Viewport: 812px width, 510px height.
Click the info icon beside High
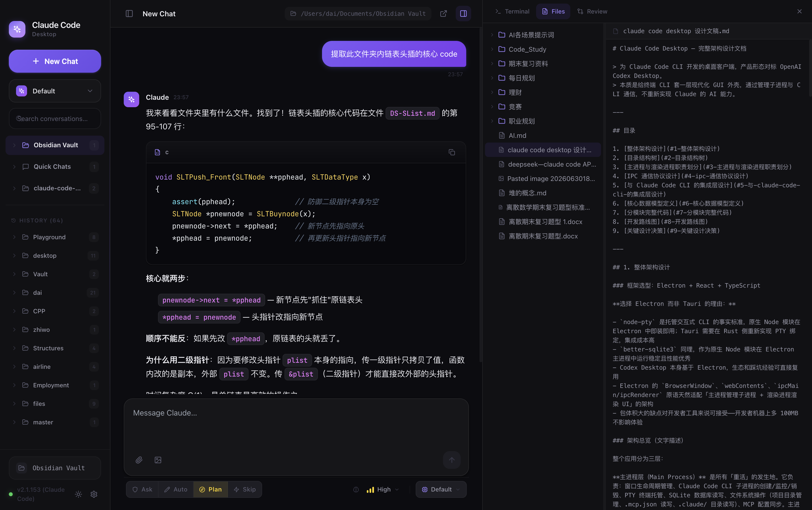click(356, 490)
